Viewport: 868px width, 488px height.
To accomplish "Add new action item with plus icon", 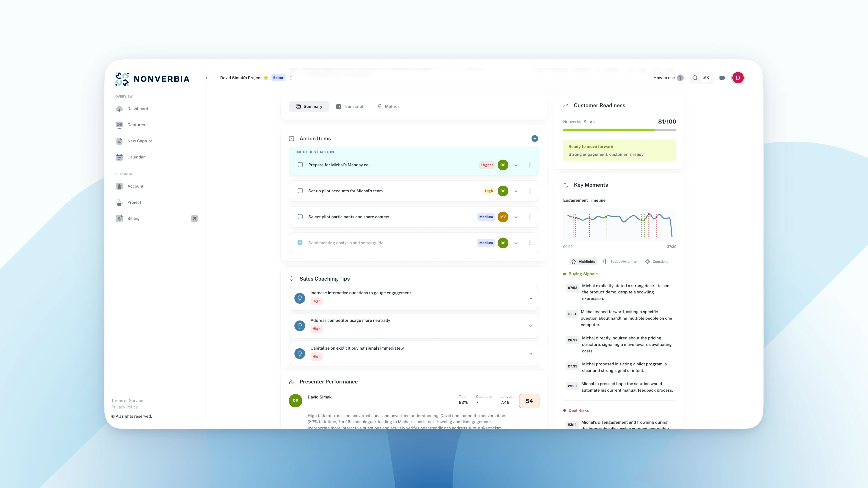I will (x=535, y=138).
